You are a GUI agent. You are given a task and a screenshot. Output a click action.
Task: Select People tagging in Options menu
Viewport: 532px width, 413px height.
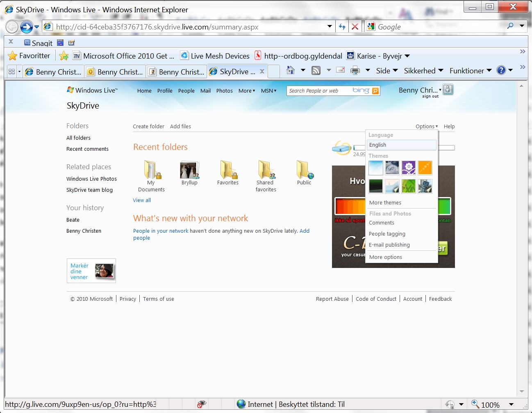387,234
